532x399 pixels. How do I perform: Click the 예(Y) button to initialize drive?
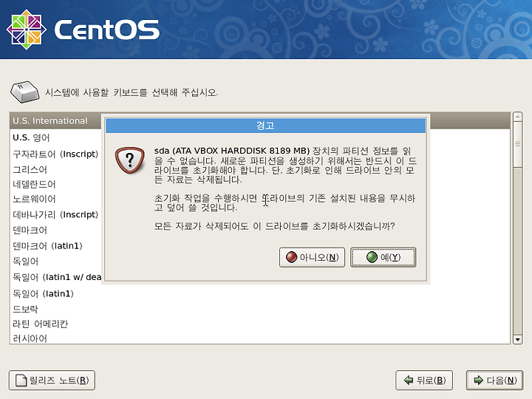point(383,257)
